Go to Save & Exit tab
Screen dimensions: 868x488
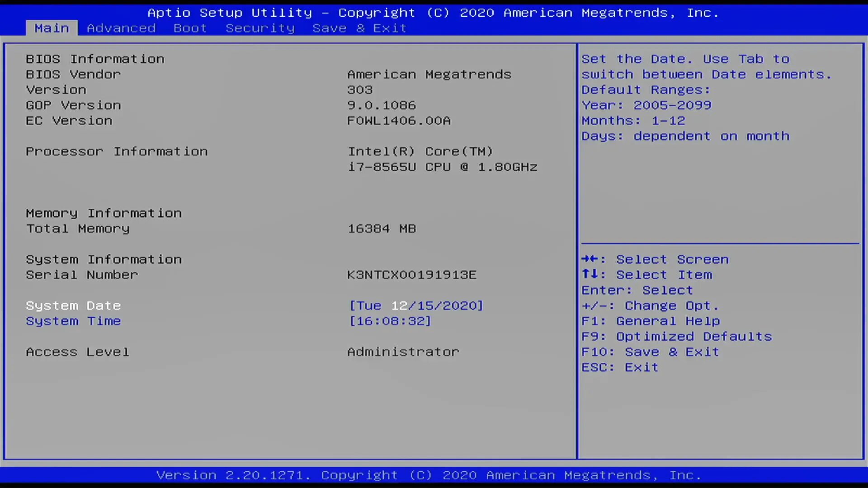coord(359,28)
